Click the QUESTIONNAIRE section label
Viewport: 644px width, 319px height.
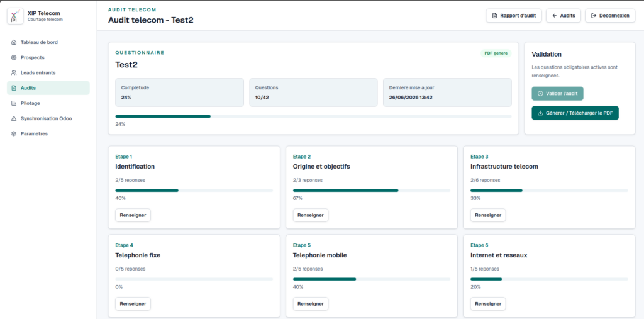pos(140,53)
